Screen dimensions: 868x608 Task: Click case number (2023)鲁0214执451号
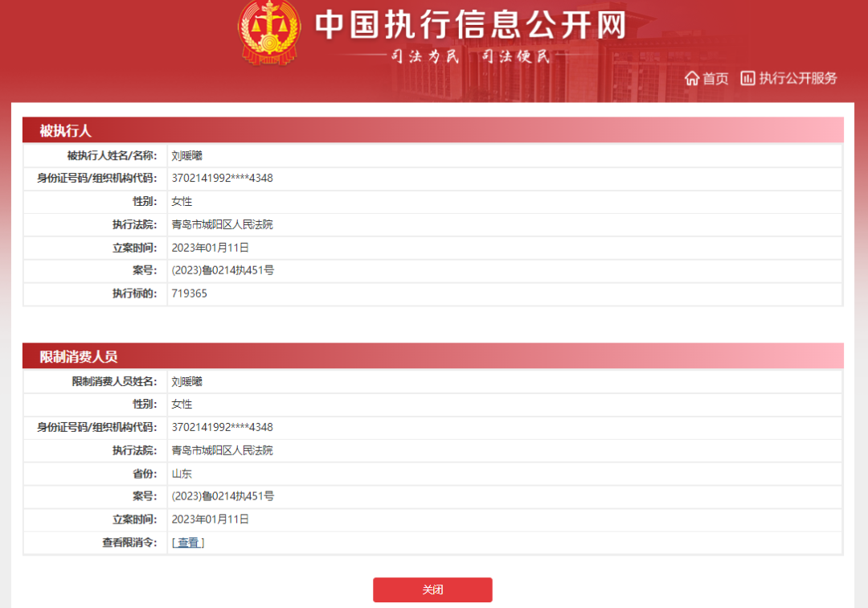pos(222,271)
